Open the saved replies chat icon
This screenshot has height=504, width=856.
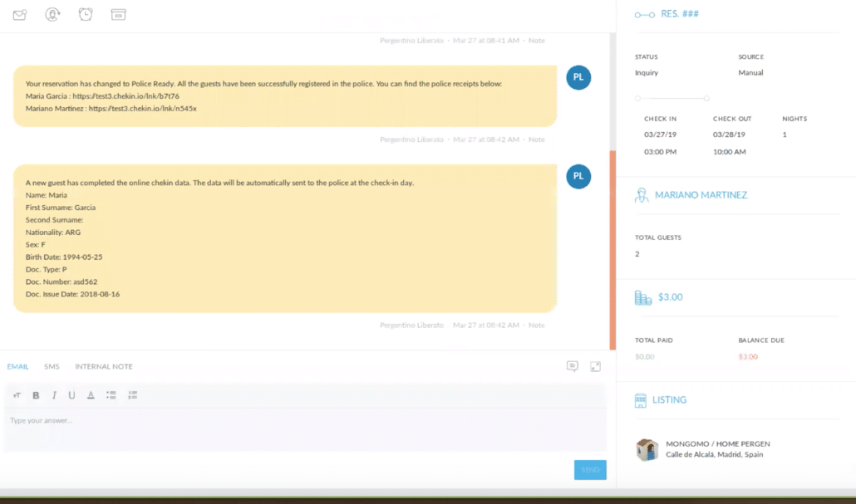pos(572,366)
